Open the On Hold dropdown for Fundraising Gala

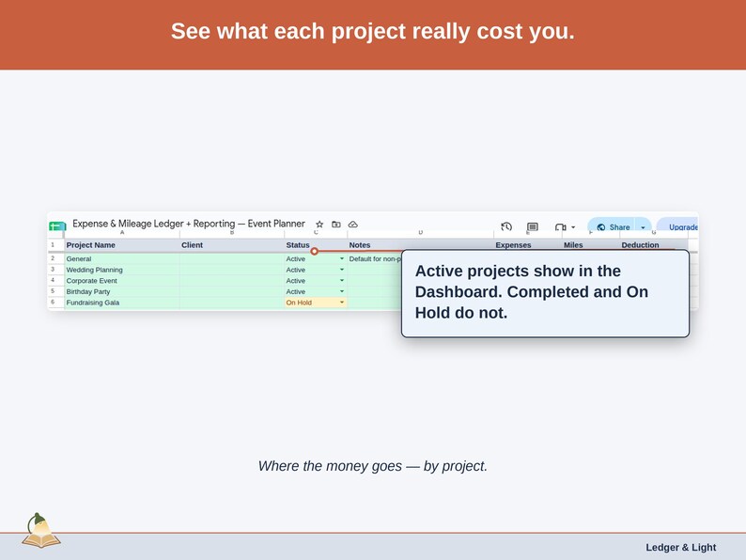coord(342,303)
